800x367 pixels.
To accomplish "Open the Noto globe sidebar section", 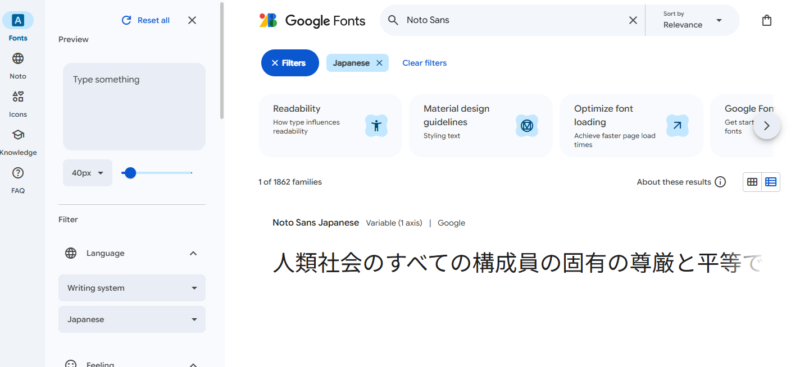I will click(18, 65).
